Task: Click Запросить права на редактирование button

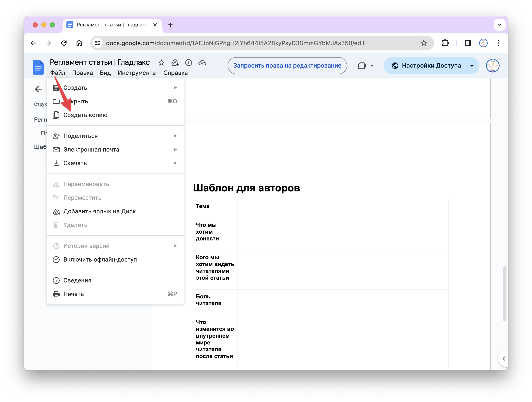Action: 287,65
